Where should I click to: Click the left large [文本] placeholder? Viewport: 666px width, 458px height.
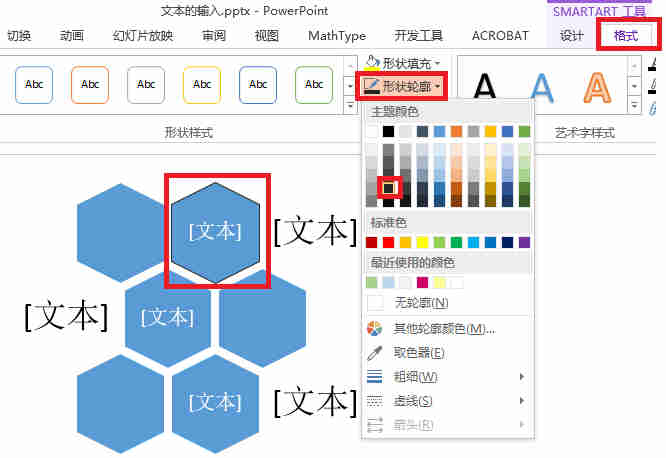[x=66, y=316]
